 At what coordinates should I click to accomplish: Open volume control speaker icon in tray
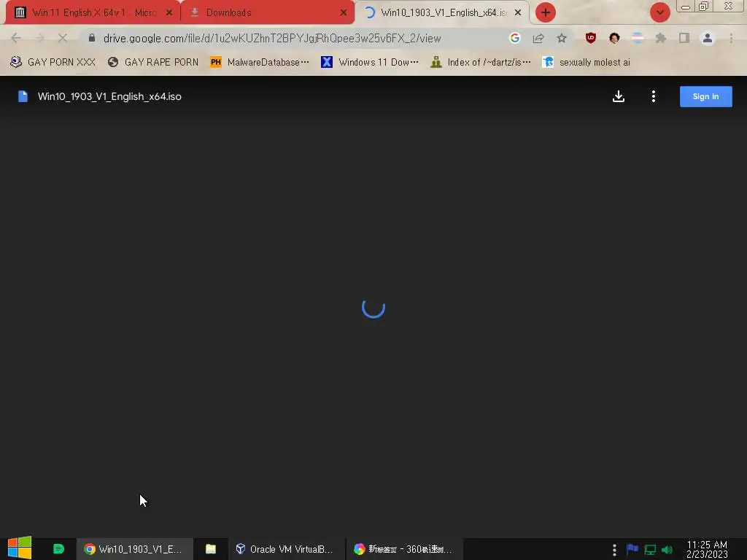pyautogui.click(x=667, y=550)
